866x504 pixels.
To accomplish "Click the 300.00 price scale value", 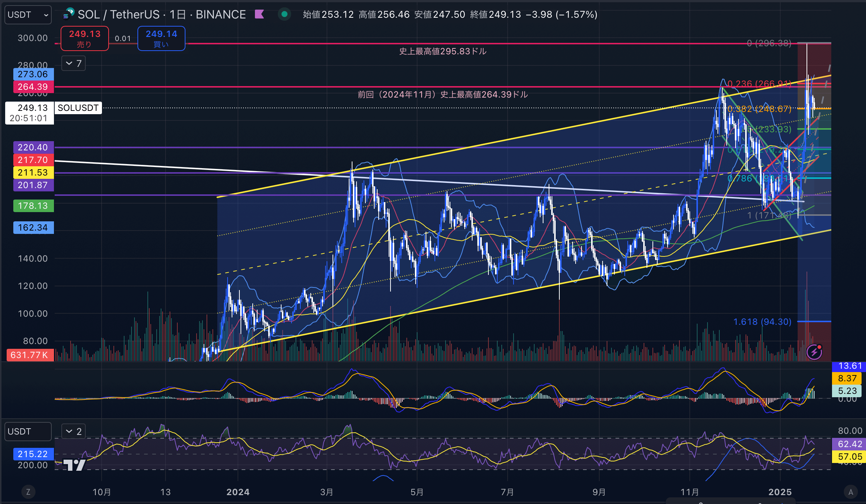I will [33, 38].
